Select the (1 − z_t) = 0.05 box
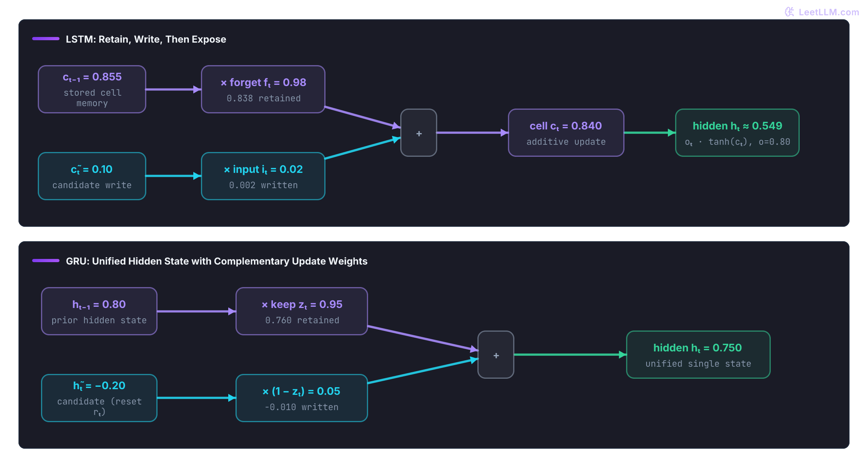Image resolution: width=868 pixels, height=468 pixels. [302, 398]
